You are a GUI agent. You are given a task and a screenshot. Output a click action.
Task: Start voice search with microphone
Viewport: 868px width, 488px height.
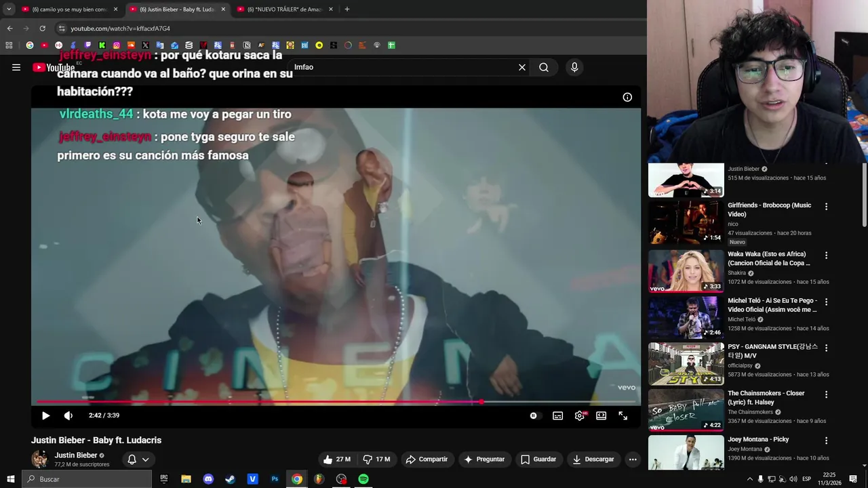[574, 67]
